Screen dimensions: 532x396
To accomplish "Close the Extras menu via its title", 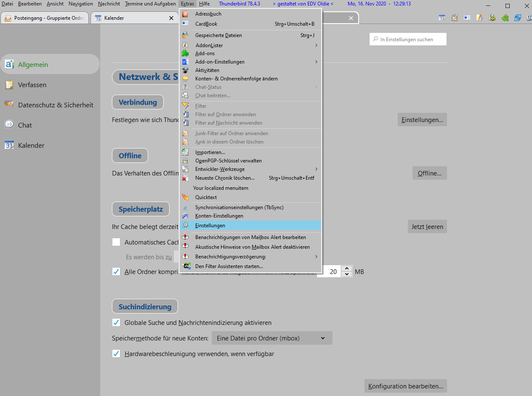I will [188, 4].
